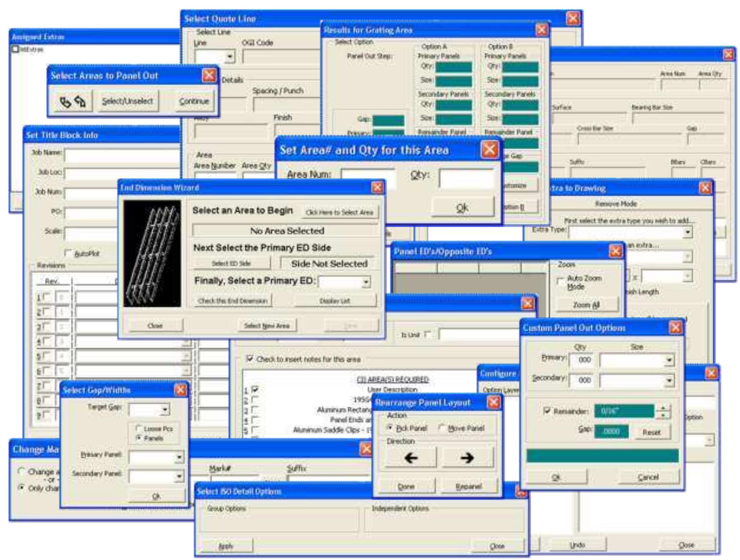The height and width of the screenshot is (560, 740).
Task: Click Display List in End Dimension Wizard
Action: click(x=335, y=301)
